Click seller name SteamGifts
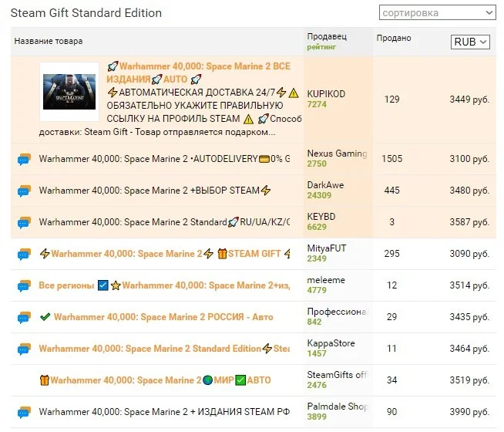Viewport: 504px width, 432px height. point(338,375)
